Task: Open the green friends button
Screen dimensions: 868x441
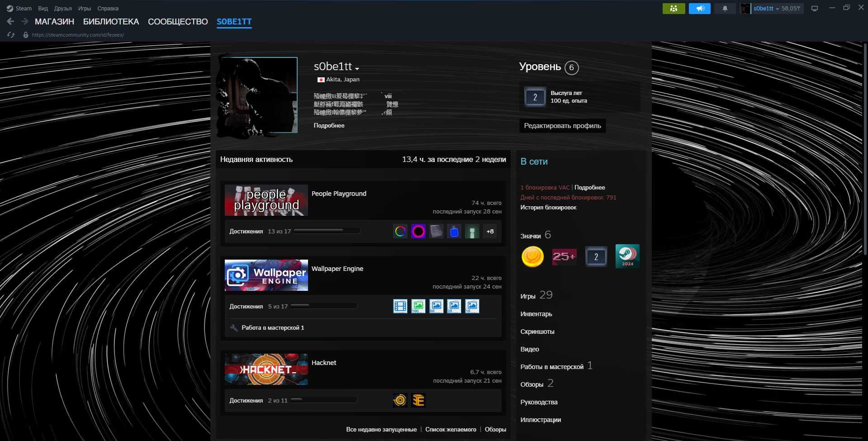Action: tap(674, 8)
